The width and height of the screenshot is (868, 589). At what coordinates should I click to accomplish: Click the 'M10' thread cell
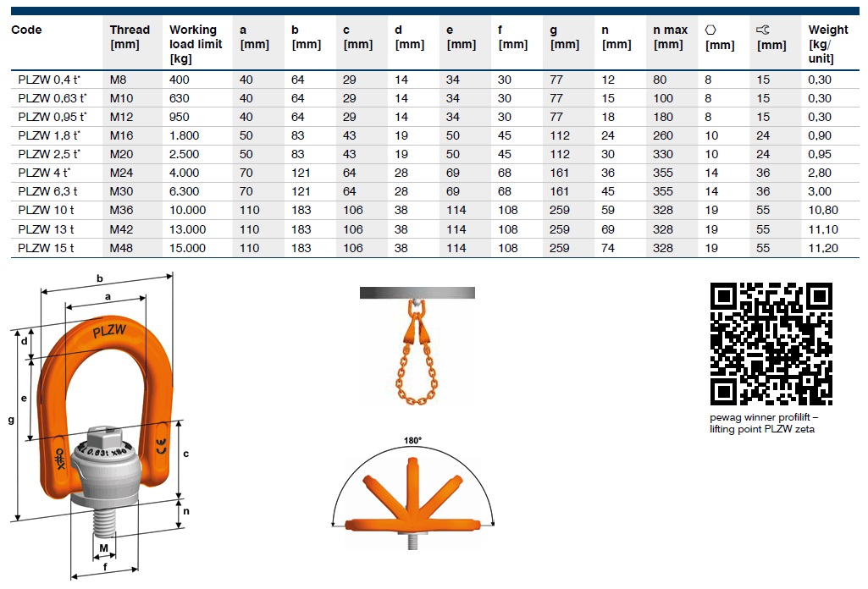121,98
